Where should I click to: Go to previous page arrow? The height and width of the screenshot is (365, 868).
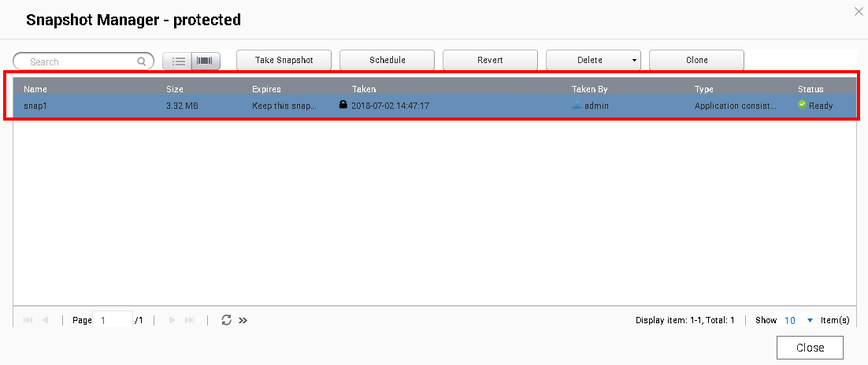pyautogui.click(x=45, y=320)
